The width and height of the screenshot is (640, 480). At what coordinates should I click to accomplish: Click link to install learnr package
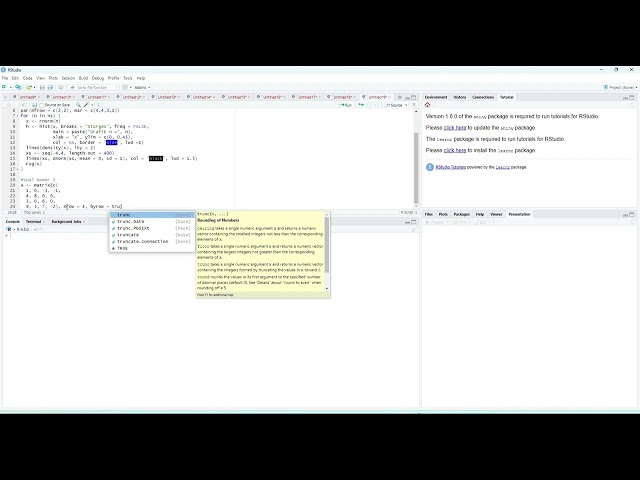[x=455, y=150]
